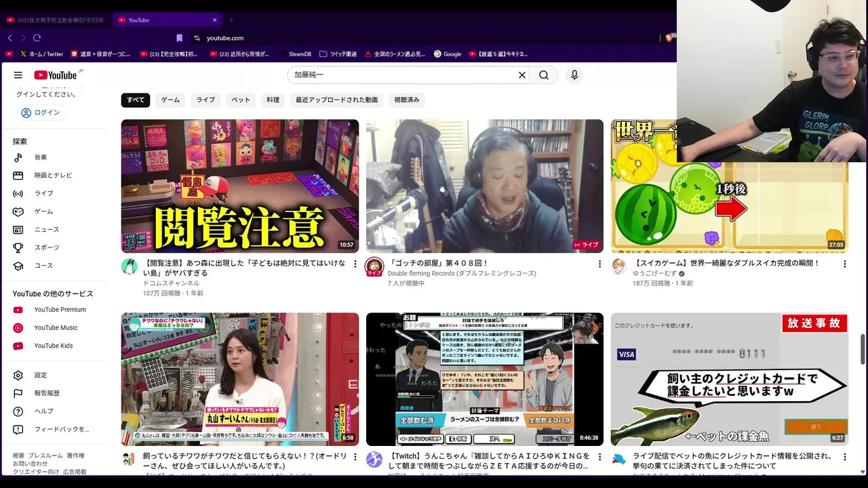868x488 pixels.
Task: Open YouTube Kids service
Action: (54, 346)
